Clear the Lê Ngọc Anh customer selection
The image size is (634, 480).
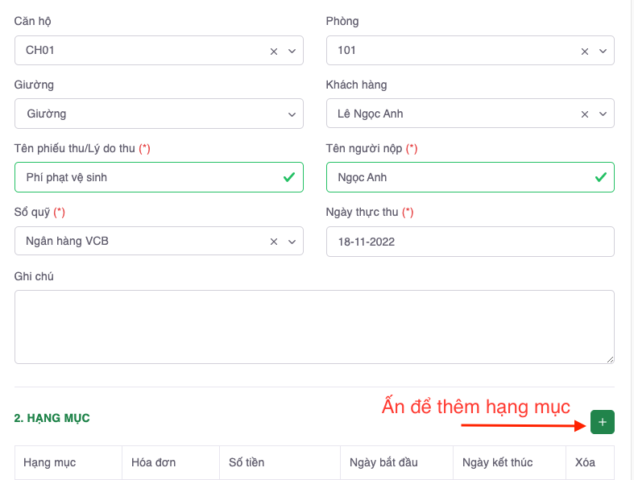pos(586,114)
